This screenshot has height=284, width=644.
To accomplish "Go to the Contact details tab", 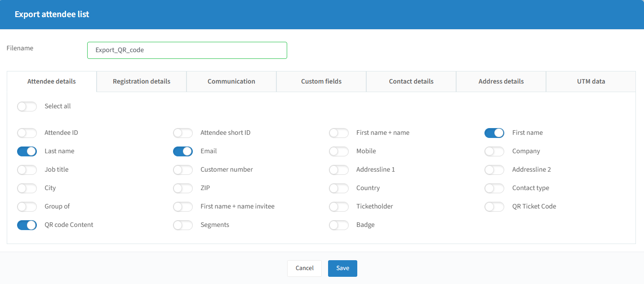I will click(411, 81).
